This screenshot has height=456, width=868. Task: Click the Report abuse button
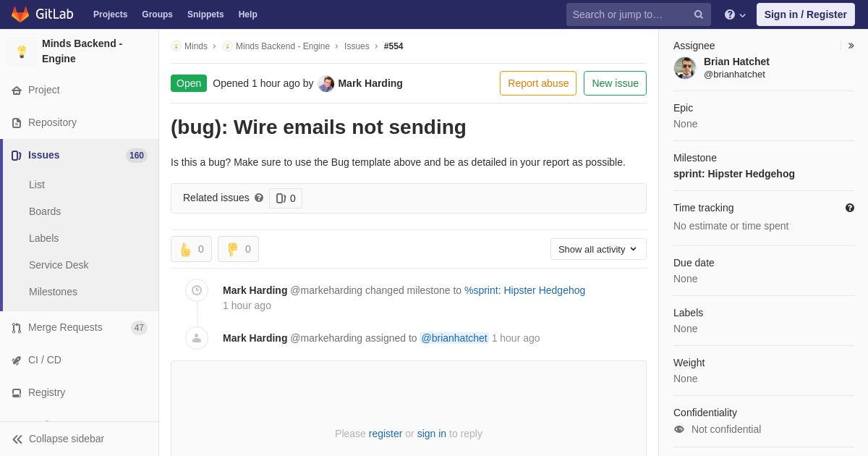(x=538, y=83)
